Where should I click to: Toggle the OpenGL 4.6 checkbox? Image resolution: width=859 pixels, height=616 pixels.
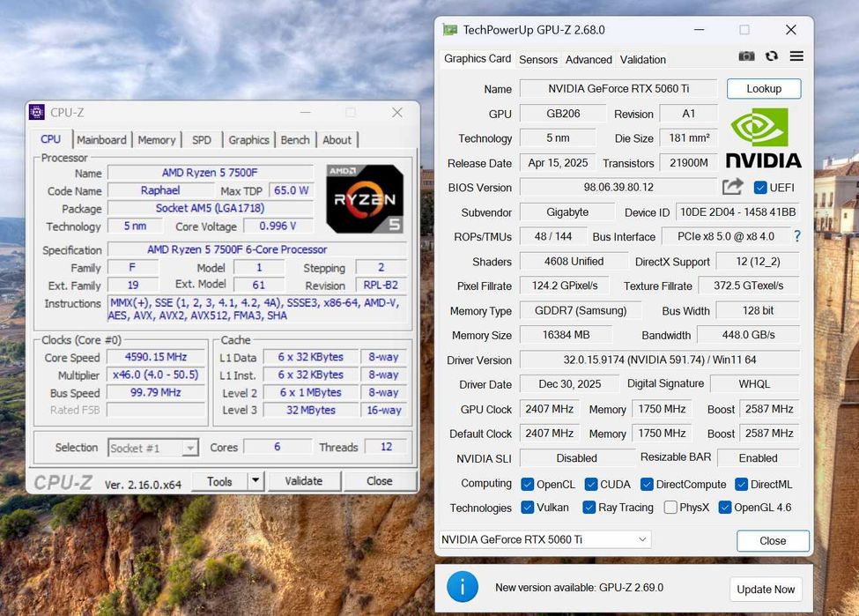click(x=725, y=508)
